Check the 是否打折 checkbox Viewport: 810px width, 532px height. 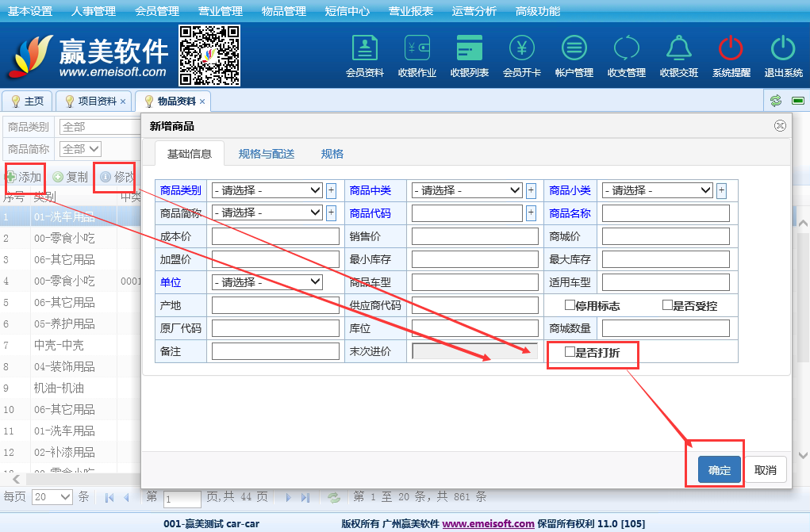570,352
